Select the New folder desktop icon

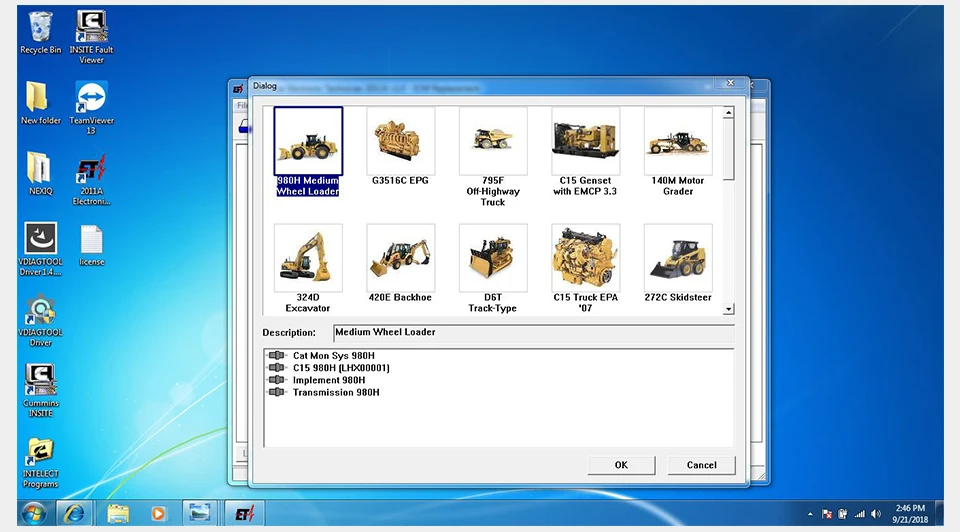coord(40,103)
